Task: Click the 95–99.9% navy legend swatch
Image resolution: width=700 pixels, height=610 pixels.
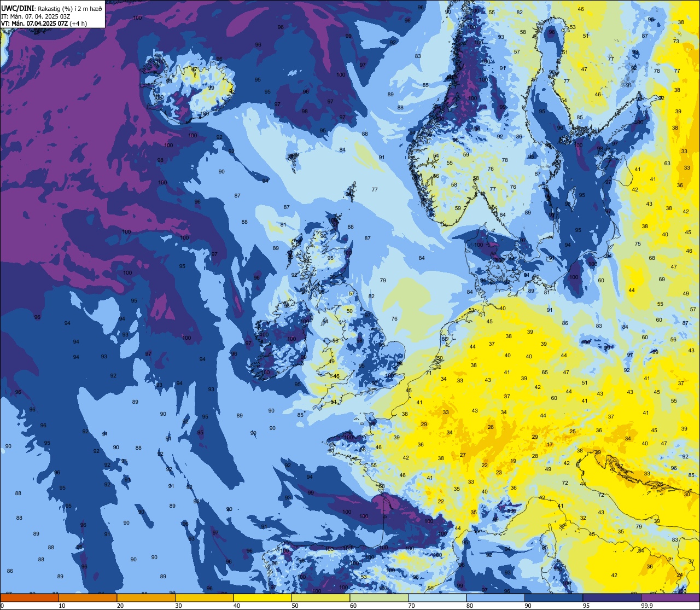Action: (x=612, y=597)
